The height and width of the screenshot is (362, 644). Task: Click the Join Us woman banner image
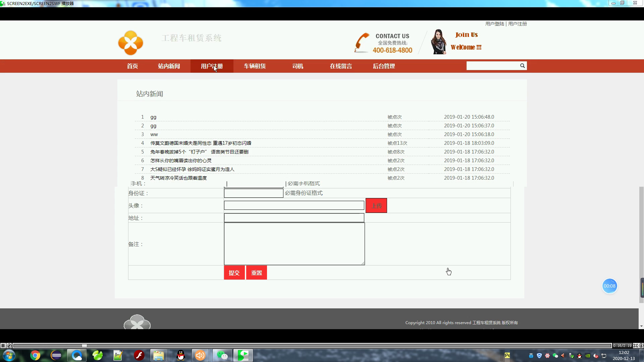click(438, 42)
